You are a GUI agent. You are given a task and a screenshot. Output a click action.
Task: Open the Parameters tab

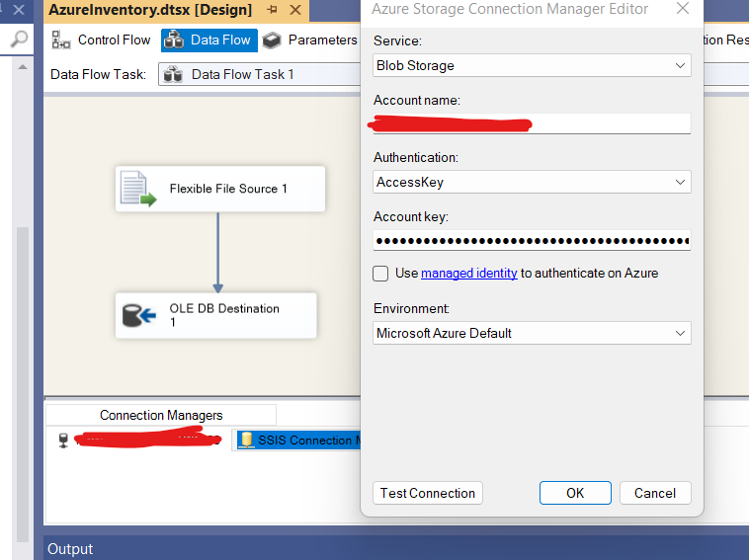310,40
